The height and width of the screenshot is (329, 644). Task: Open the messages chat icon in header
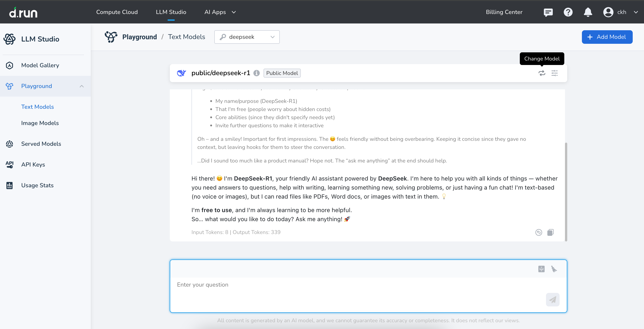coord(548,12)
